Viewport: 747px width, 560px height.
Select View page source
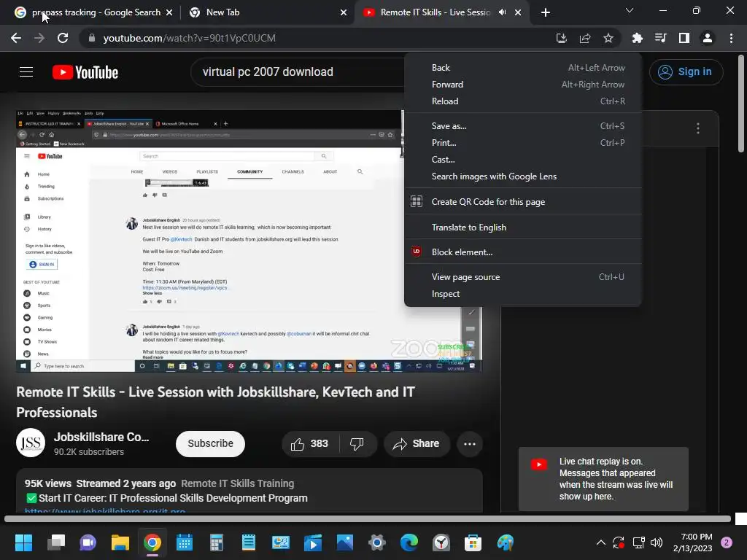pyautogui.click(x=522, y=276)
